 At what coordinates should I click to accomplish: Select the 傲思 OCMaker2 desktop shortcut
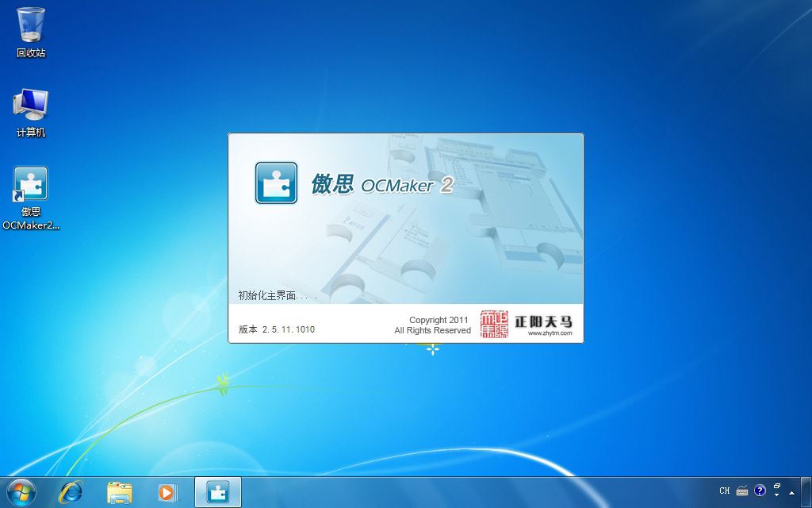pyautogui.click(x=31, y=198)
